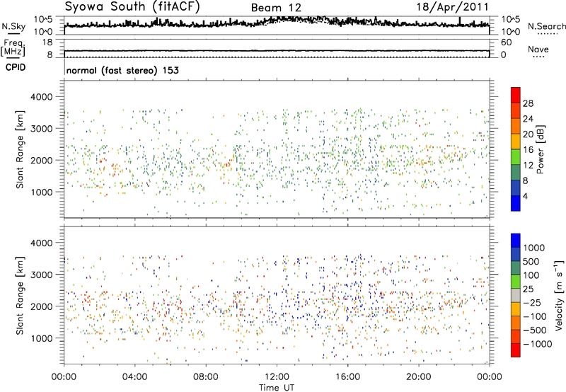Click the '4000' tick on power panel axis
The image size is (566, 392).
(x=41, y=97)
